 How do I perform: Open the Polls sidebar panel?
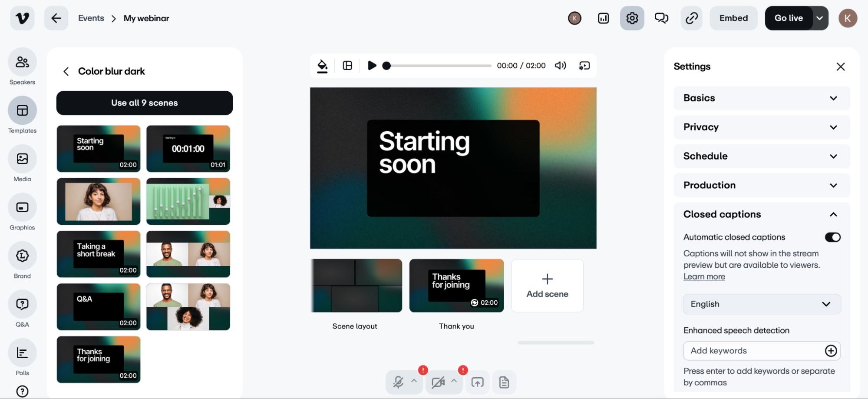[x=22, y=357]
